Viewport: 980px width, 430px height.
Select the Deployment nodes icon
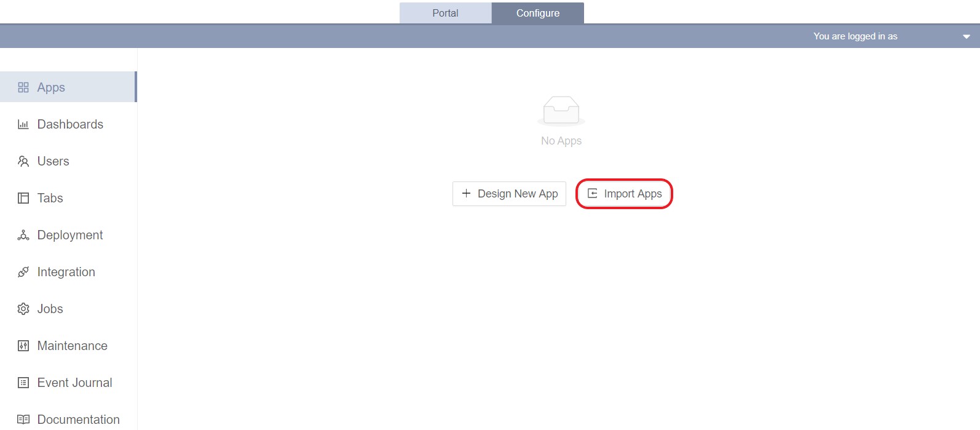click(23, 235)
